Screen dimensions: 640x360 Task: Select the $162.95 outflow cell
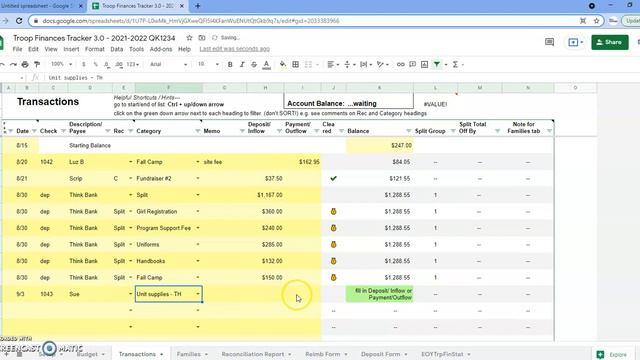coord(302,162)
